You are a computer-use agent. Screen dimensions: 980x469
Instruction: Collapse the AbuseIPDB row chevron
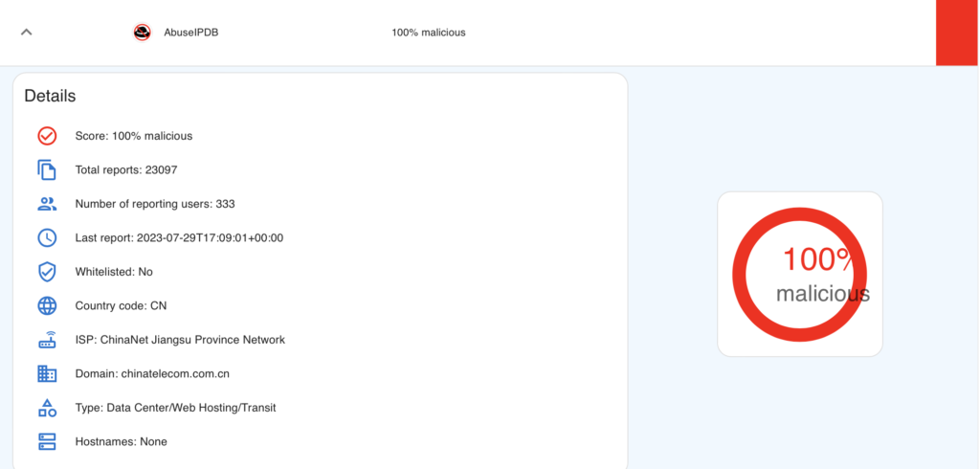[x=27, y=32]
